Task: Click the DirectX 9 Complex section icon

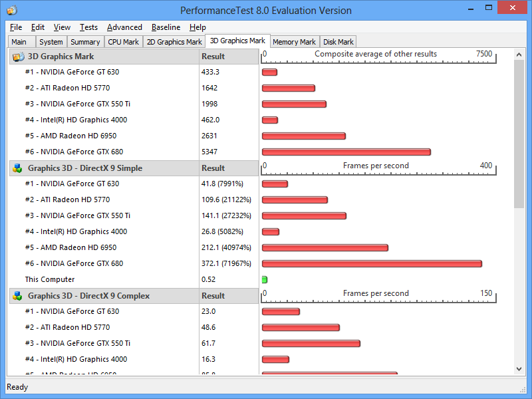Action: [17, 296]
